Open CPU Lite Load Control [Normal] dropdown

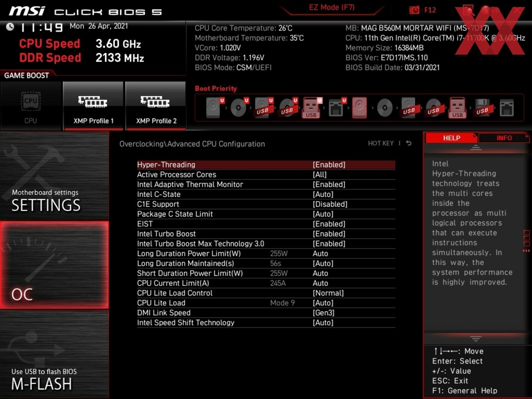[x=328, y=293]
